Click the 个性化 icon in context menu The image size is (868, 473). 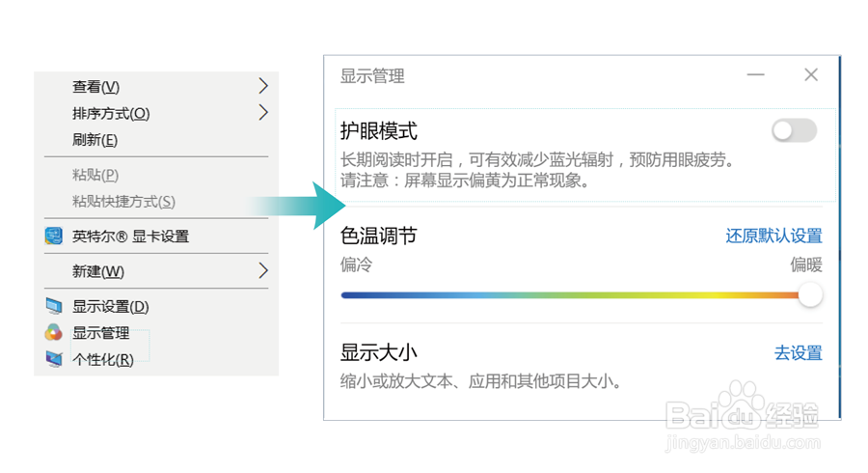[x=54, y=359]
